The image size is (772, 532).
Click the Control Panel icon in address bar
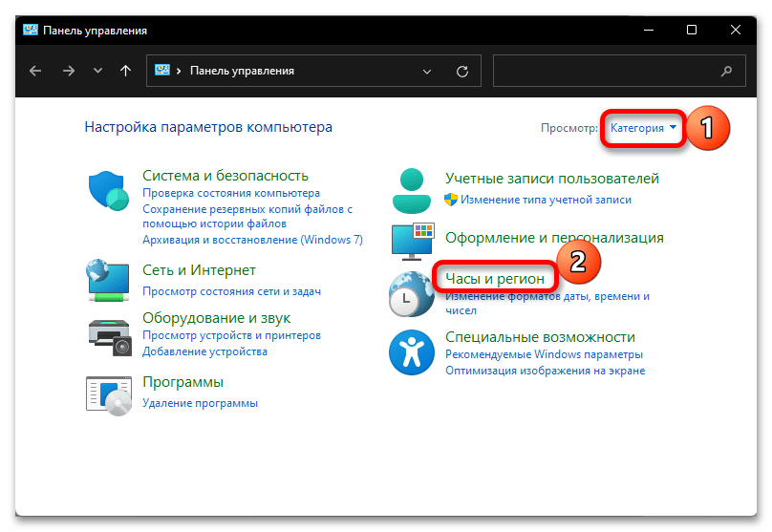[162, 70]
